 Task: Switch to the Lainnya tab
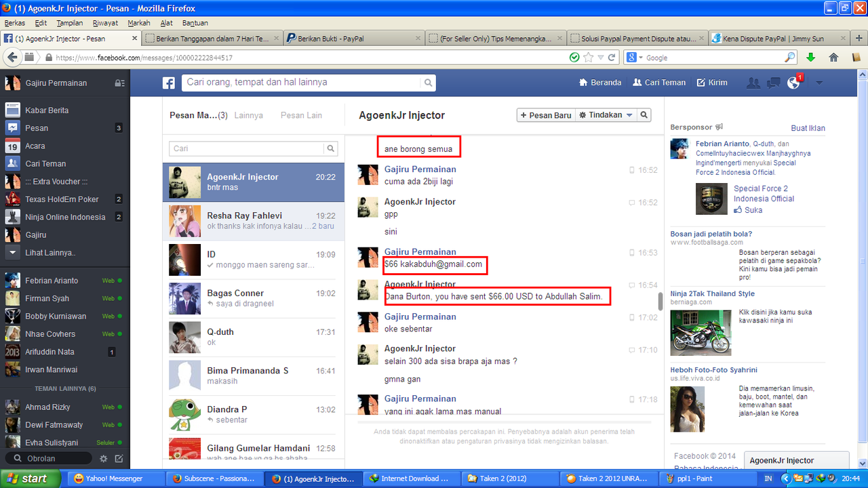248,115
